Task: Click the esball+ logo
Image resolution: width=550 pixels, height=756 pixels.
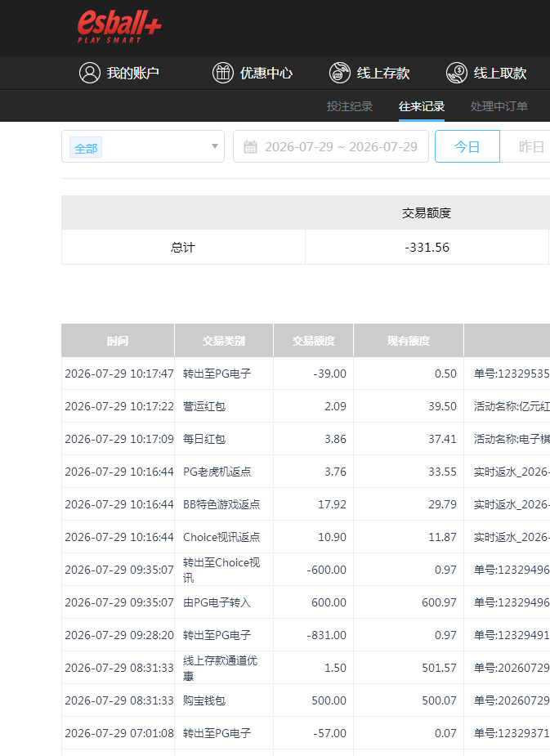Action: click(x=119, y=27)
